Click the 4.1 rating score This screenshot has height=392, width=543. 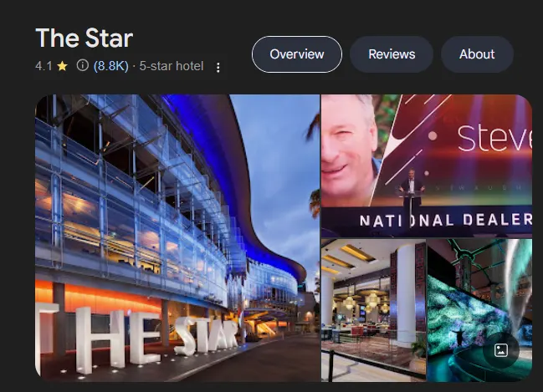coord(44,65)
